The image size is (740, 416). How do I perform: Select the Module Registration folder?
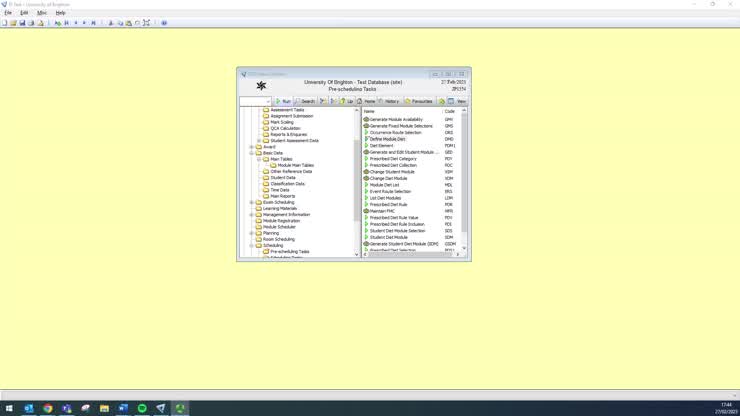coord(281,221)
